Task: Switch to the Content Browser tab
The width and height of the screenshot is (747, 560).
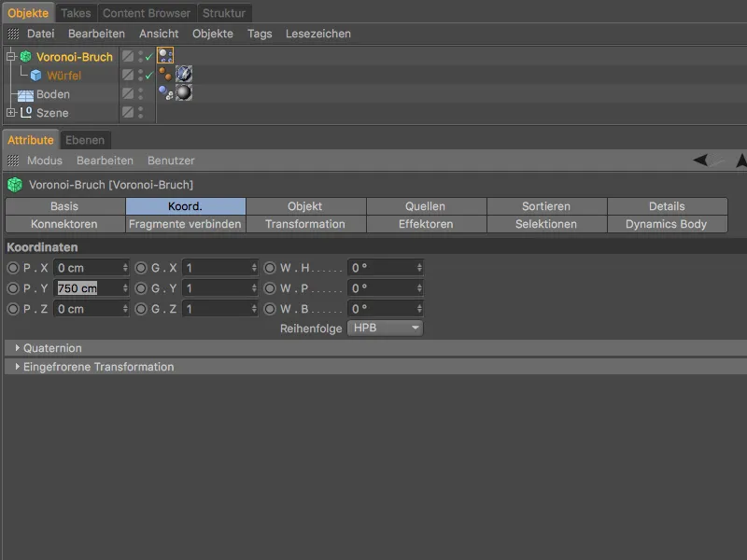Action: pyautogui.click(x=147, y=13)
